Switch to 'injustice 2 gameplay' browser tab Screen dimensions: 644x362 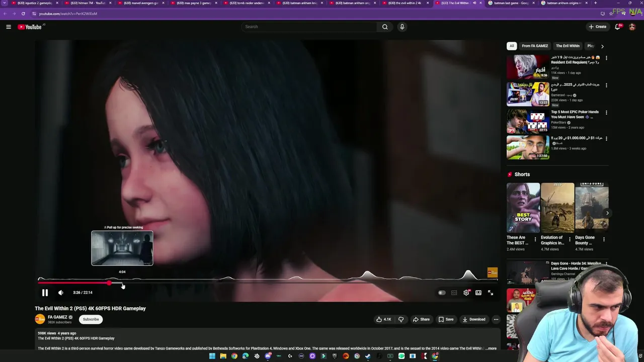coord(34,3)
